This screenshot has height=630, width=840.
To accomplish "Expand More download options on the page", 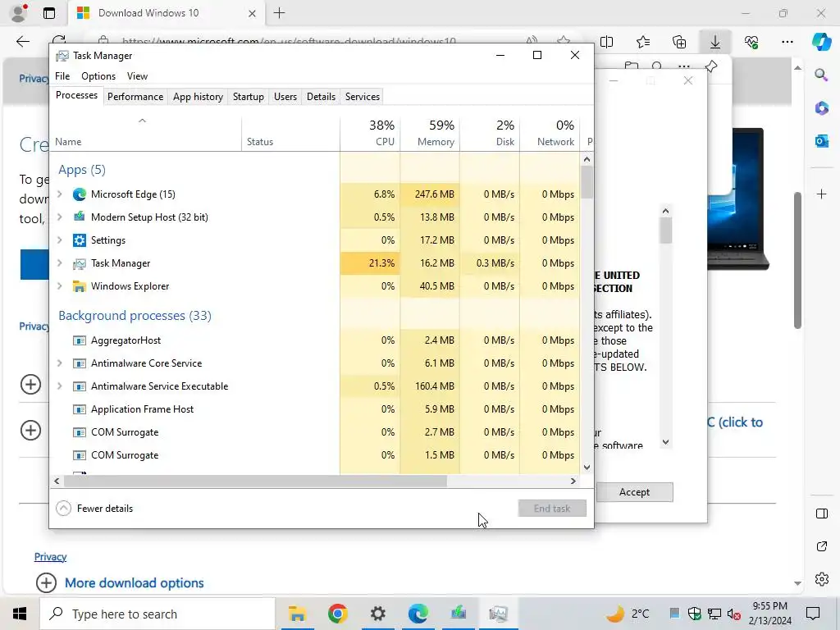I will [120, 583].
